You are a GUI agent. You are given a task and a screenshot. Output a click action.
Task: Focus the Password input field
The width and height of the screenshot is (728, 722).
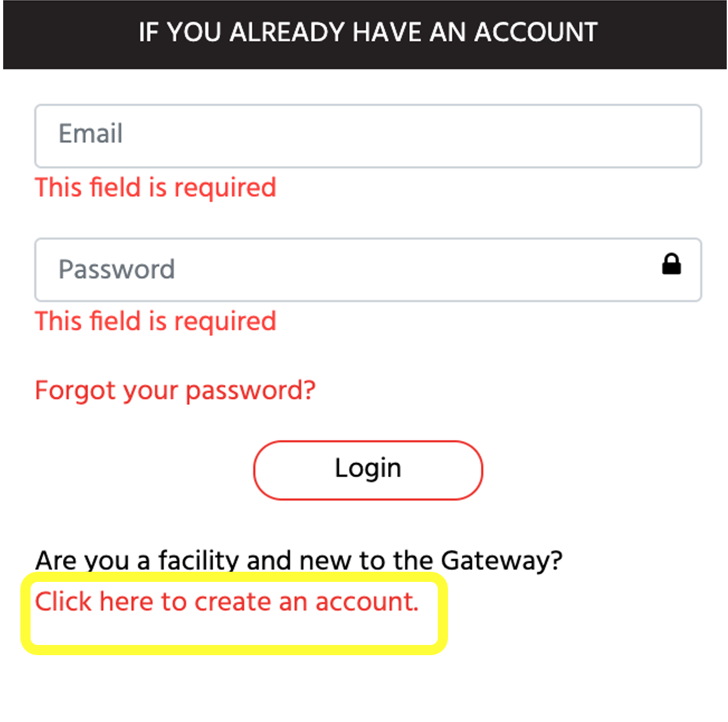(344, 269)
